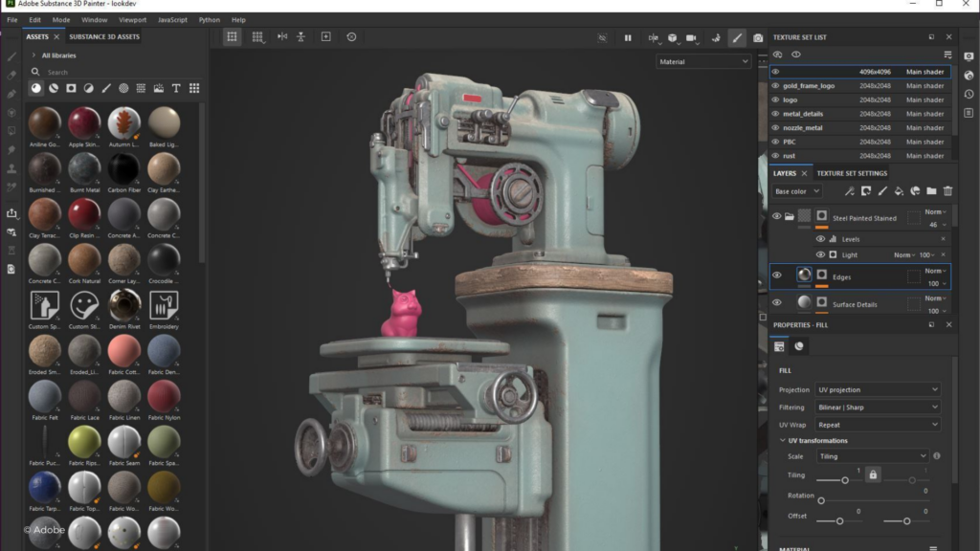The image size is (980, 551).
Task: Hide the Surface Details layer
Action: (777, 303)
